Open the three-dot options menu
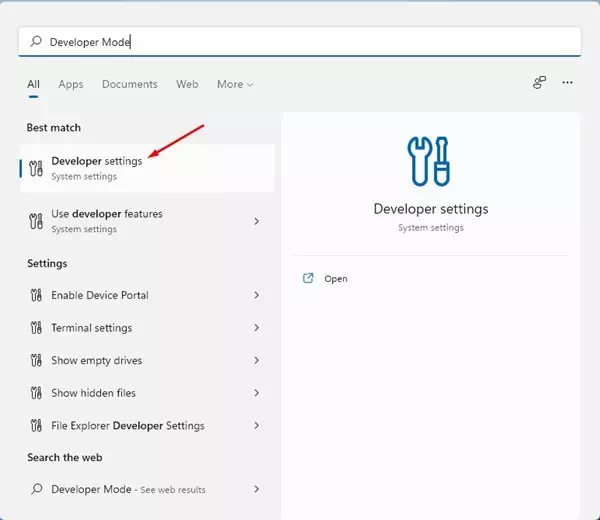Image resolution: width=600 pixels, height=520 pixels. tap(567, 82)
